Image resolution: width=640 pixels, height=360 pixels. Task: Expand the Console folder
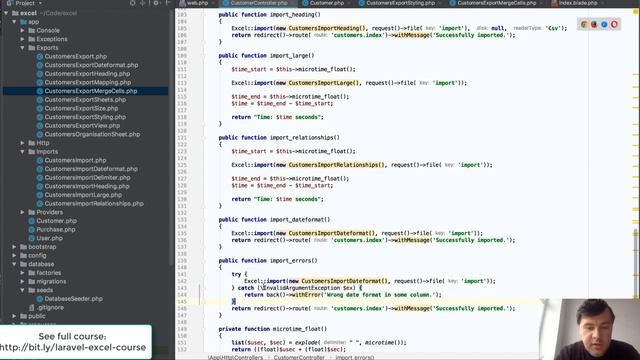(22, 31)
